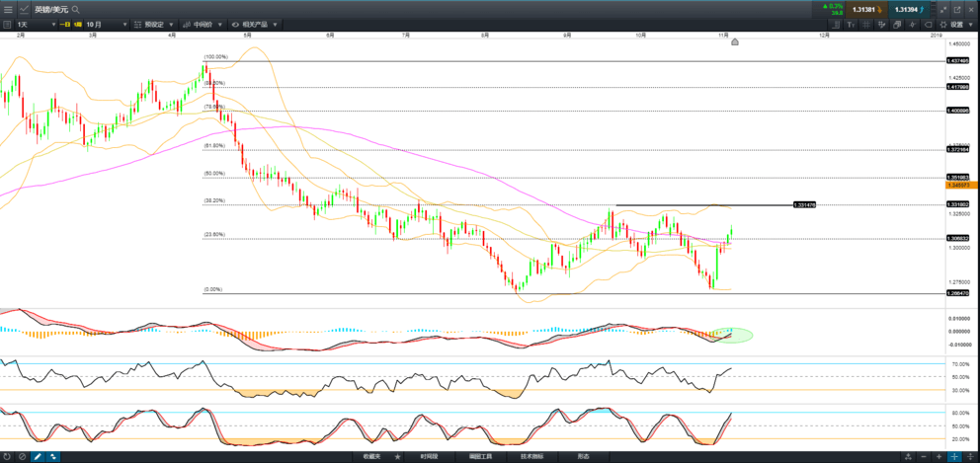The height and width of the screenshot is (463, 980).
Task: Click the overlapping layers icon
Action: click(x=897, y=25)
